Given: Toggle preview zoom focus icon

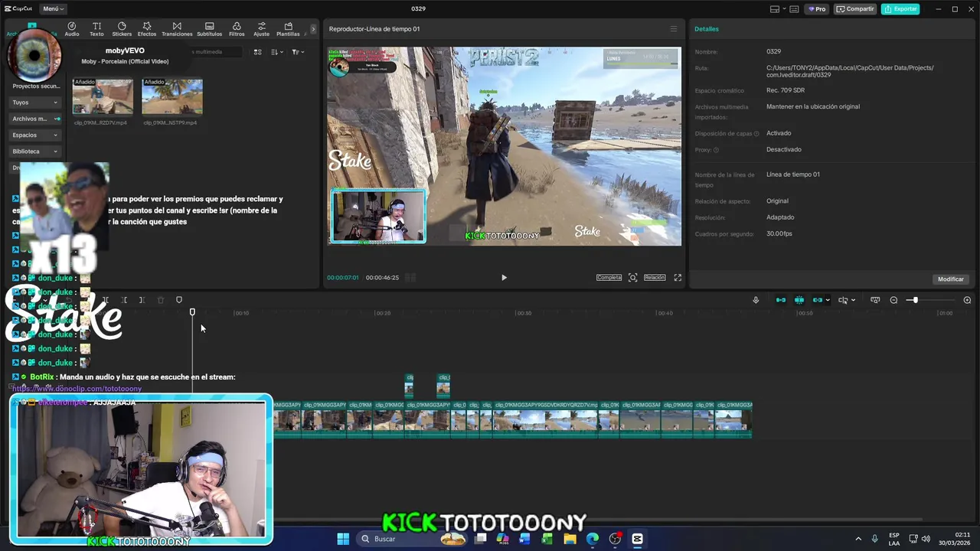Looking at the screenshot, I should click(632, 278).
